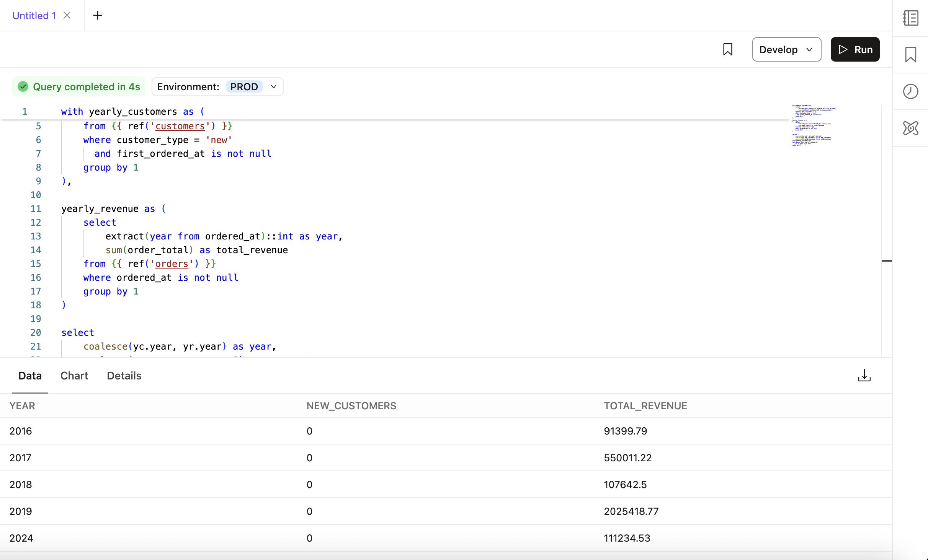Download query results
This screenshot has width=928, height=560.
864,376
